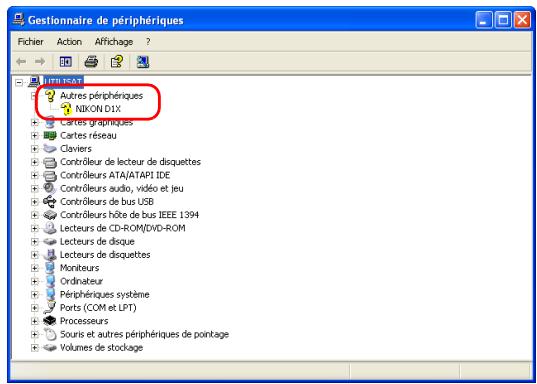Open the Properties/help toolbar icon

tap(117, 62)
